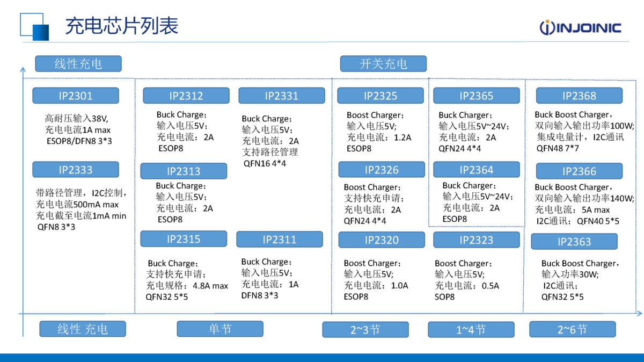Screen dimensions: 644x362
Task: Select the IP2326 chip box
Action: coord(382,170)
